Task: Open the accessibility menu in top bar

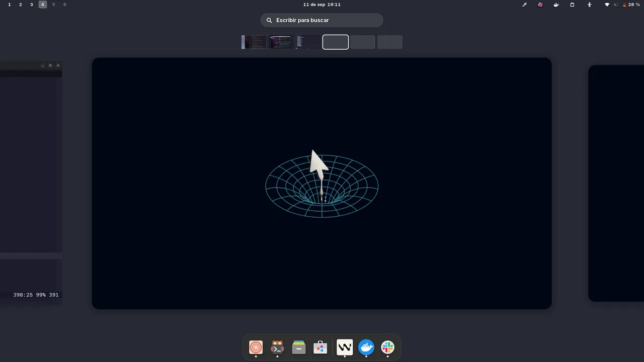Action: coord(590,5)
